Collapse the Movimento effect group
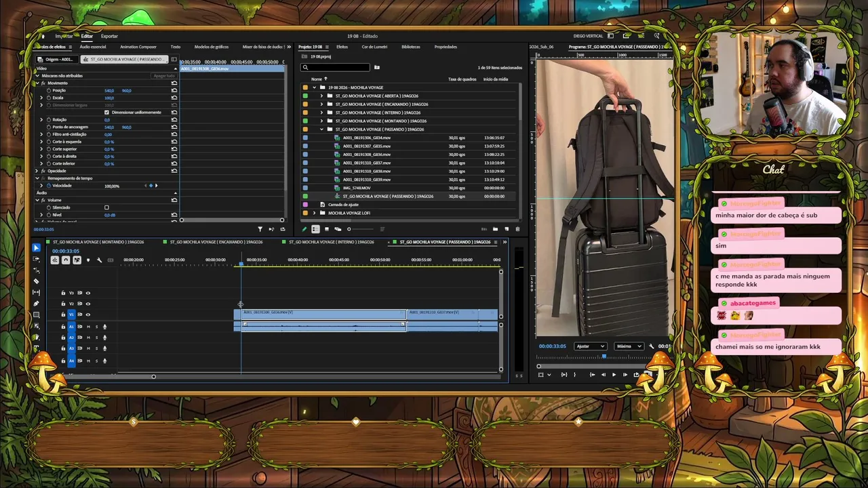 click(37, 83)
